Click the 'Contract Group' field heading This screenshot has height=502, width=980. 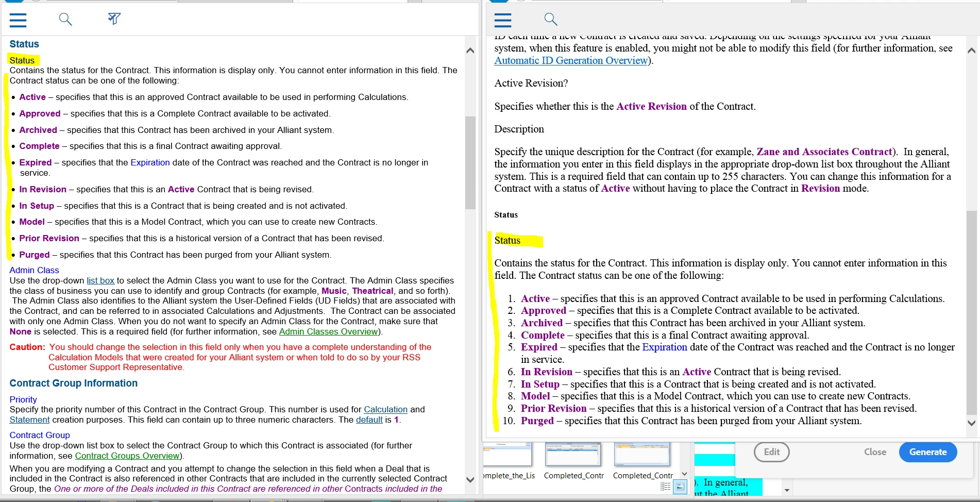(40, 435)
